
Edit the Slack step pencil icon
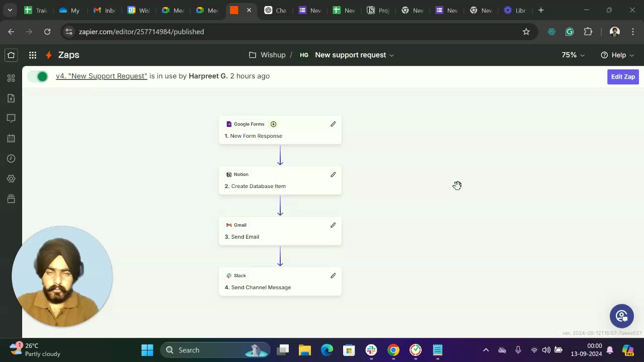pos(333,276)
